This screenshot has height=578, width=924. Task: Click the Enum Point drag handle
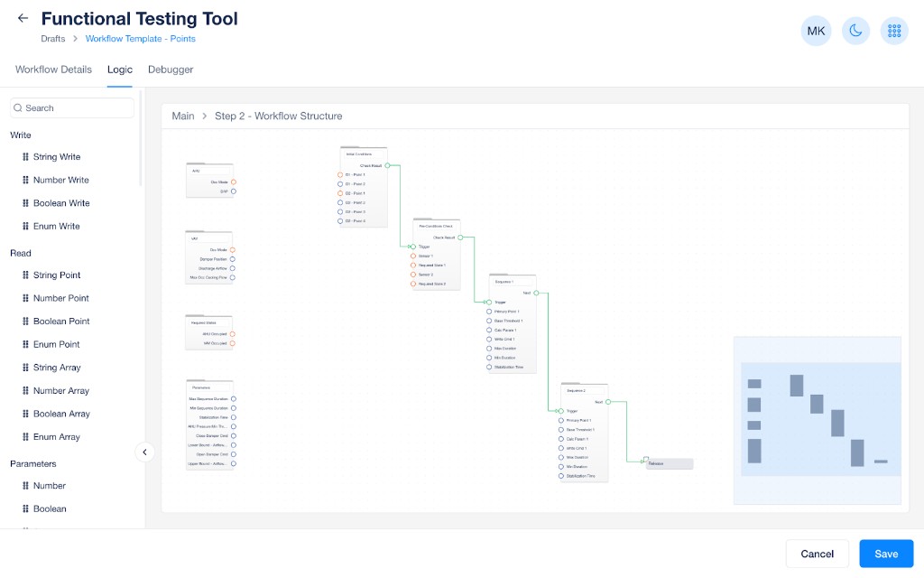point(25,344)
